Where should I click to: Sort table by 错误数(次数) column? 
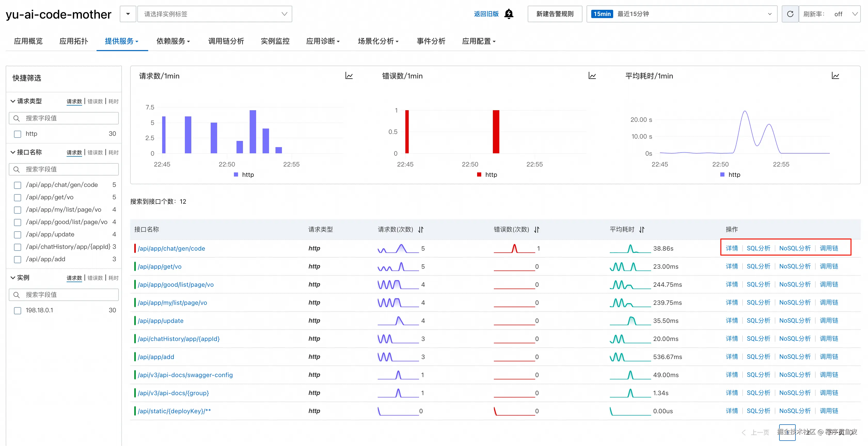pos(537,230)
